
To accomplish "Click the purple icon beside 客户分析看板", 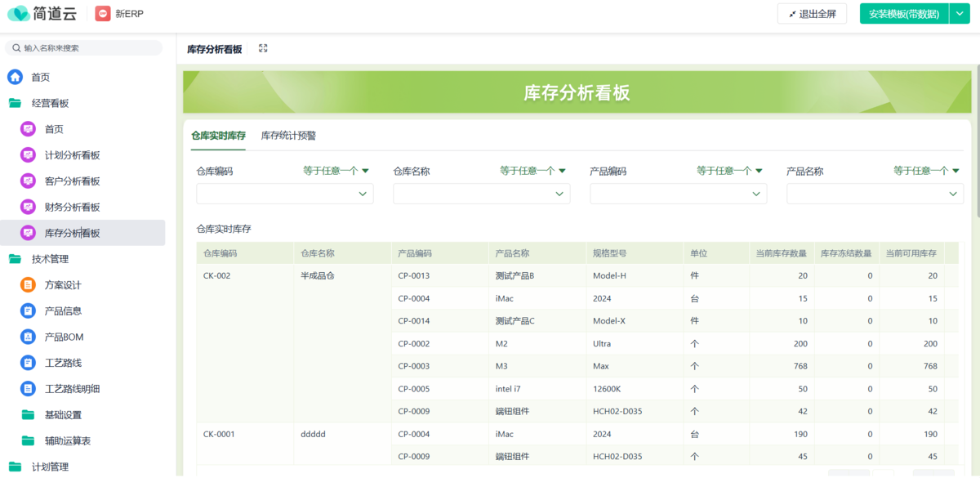I will (x=29, y=181).
